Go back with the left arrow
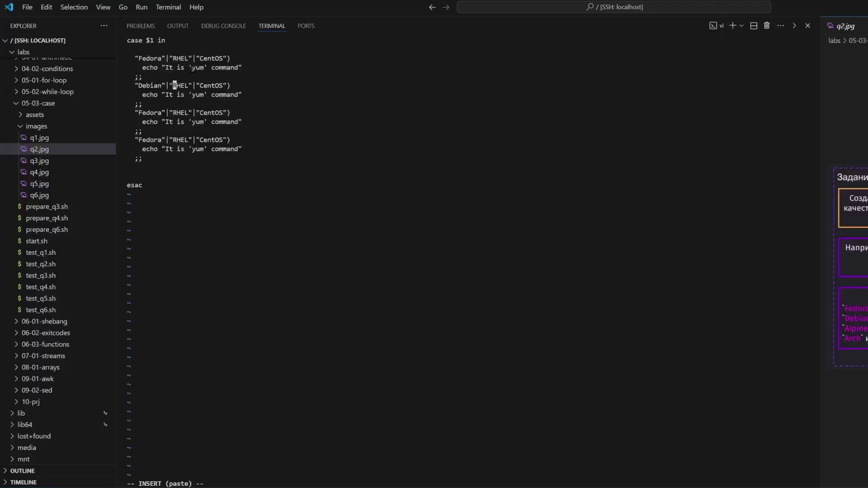Viewport: 868px width, 488px height. [x=432, y=7]
